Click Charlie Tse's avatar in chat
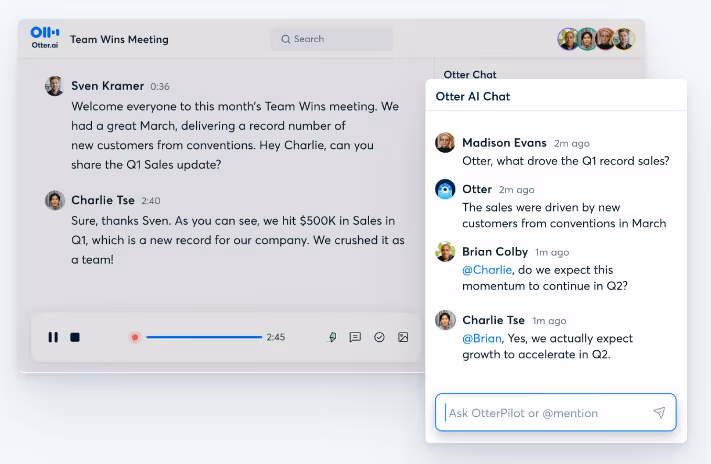Viewport: 711px width, 464px height. click(445, 320)
